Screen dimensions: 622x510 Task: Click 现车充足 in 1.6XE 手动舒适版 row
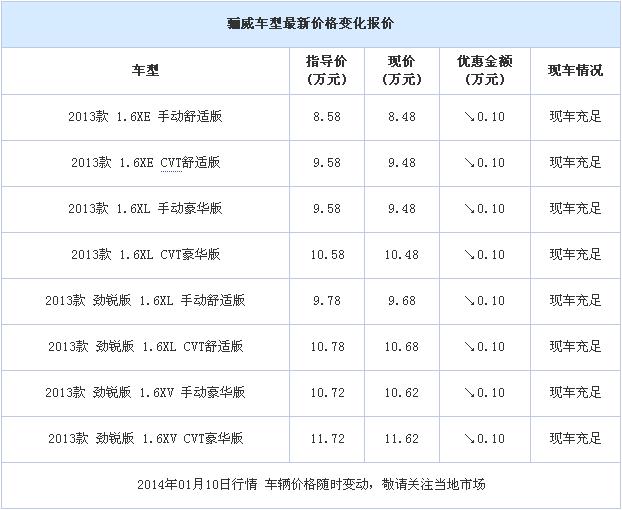[x=575, y=117]
